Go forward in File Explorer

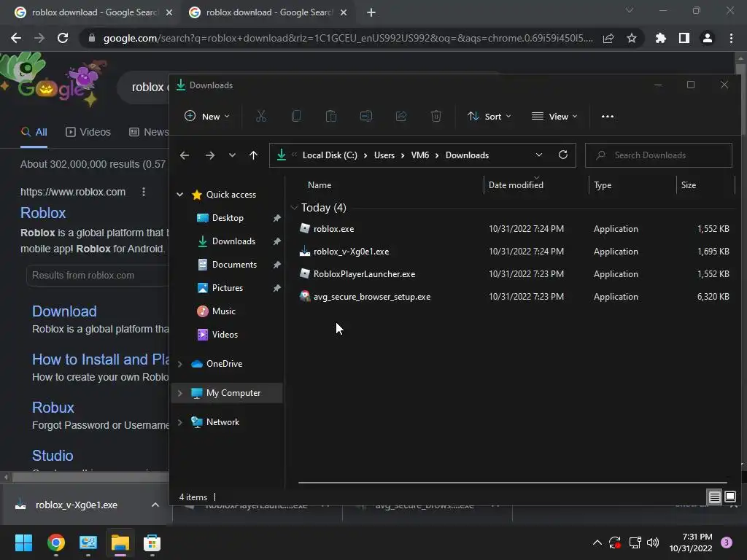click(x=209, y=155)
